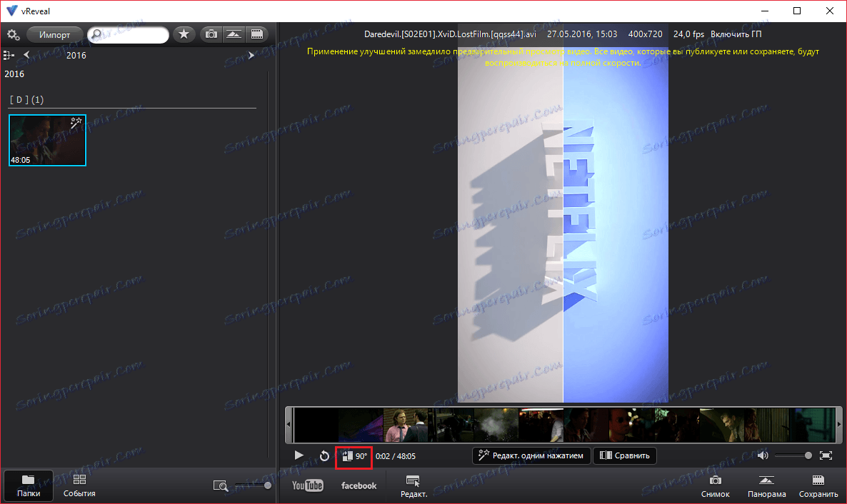Rotate video with 90° button
The height and width of the screenshot is (504, 847).
click(x=354, y=456)
